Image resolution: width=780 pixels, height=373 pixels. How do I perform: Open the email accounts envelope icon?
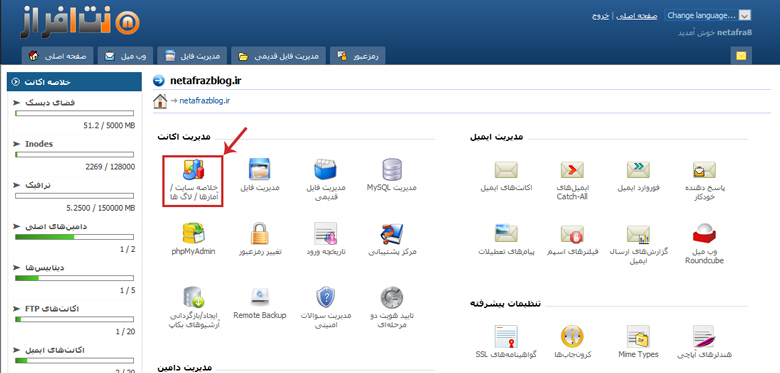click(506, 170)
